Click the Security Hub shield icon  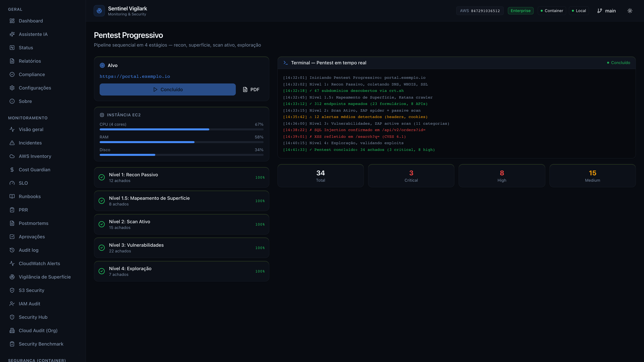coord(12,317)
